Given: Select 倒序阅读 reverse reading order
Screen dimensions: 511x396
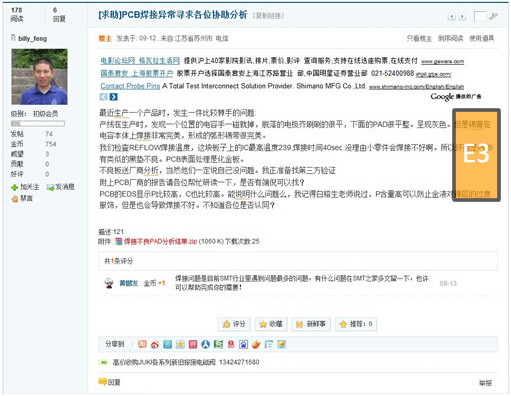Looking at the screenshot, I should click(x=450, y=38).
